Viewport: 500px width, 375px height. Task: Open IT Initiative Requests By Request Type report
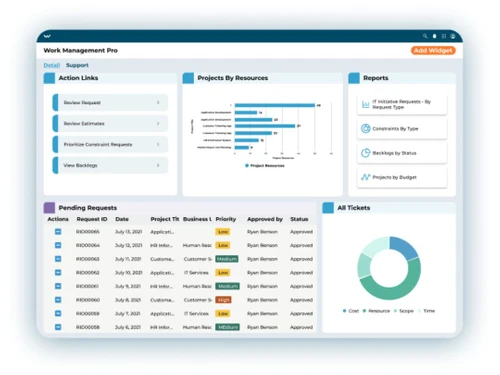click(x=402, y=104)
